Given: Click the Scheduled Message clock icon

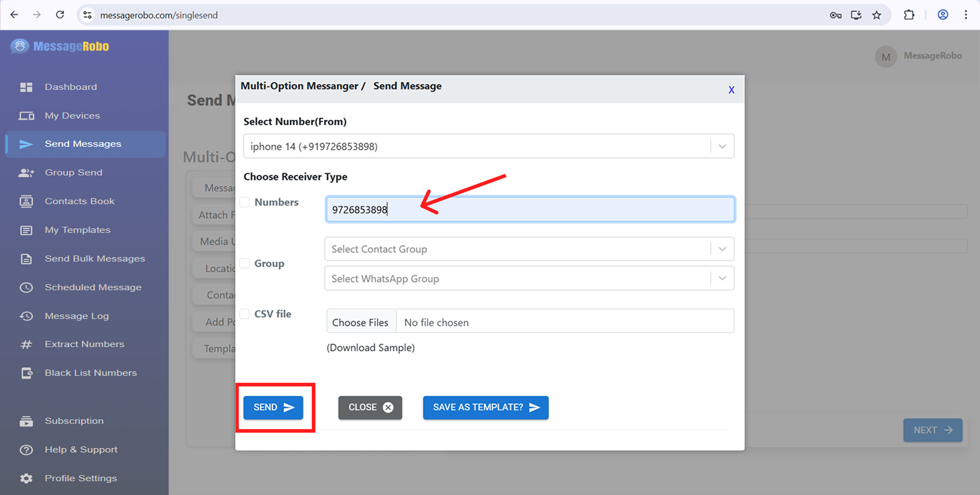Looking at the screenshot, I should [26, 287].
